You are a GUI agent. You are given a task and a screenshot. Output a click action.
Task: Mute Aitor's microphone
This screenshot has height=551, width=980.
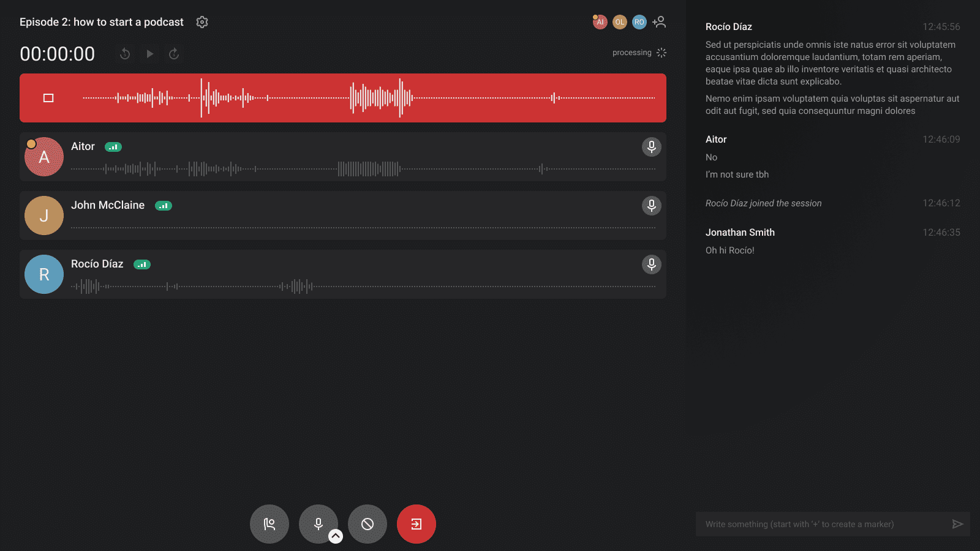pyautogui.click(x=652, y=147)
